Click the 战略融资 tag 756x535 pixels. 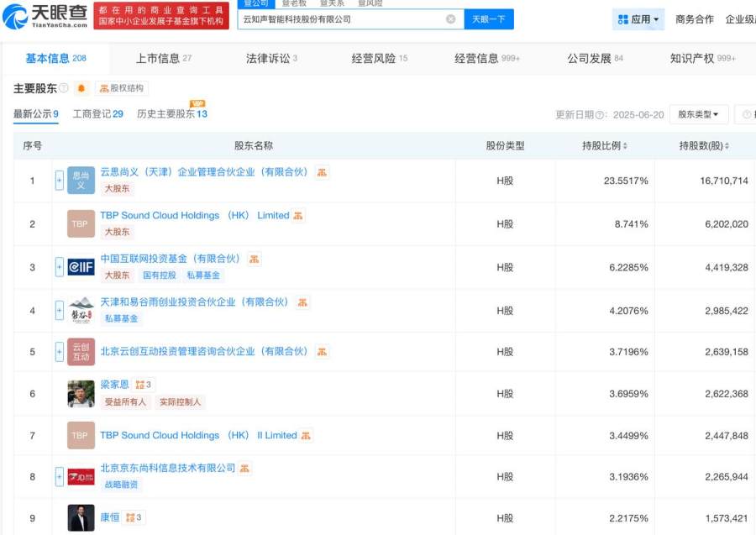click(122, 485)
